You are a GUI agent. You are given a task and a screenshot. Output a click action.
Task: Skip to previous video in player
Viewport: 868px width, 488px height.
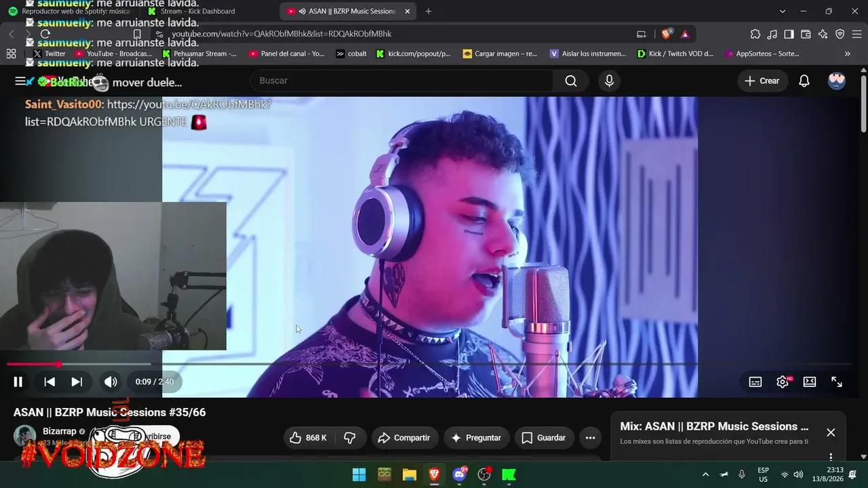[x=50, y=382]
